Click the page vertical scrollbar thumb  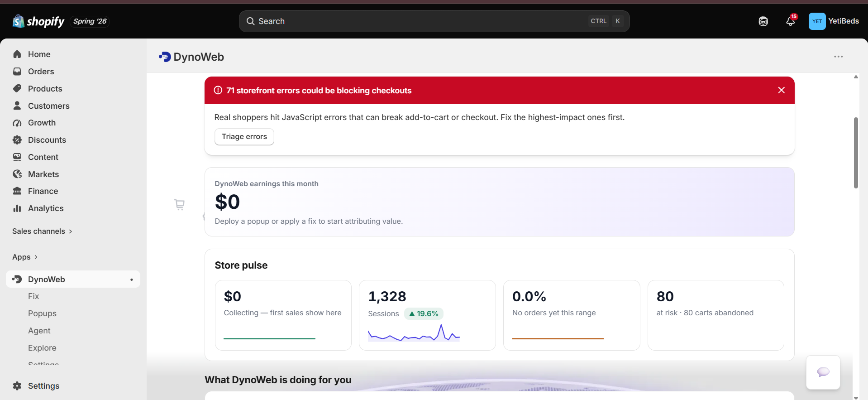(x=856, y=153)
